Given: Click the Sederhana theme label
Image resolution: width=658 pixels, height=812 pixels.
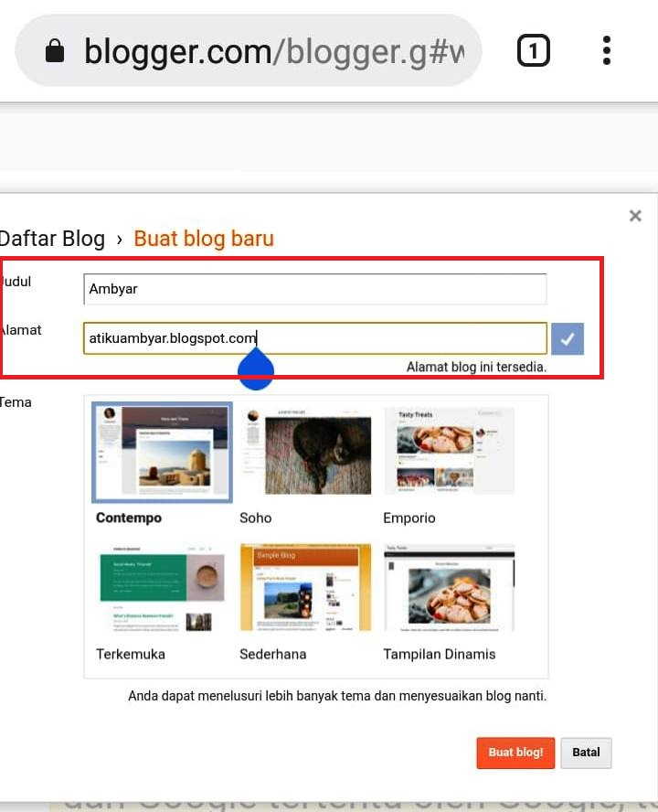Looking at the screenshot, I should (x=273, y=654).
